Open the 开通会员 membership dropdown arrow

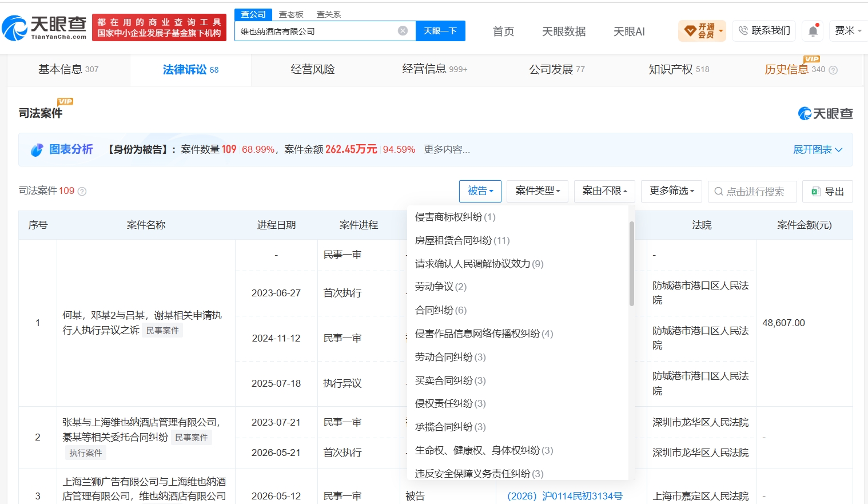[721, 31]
